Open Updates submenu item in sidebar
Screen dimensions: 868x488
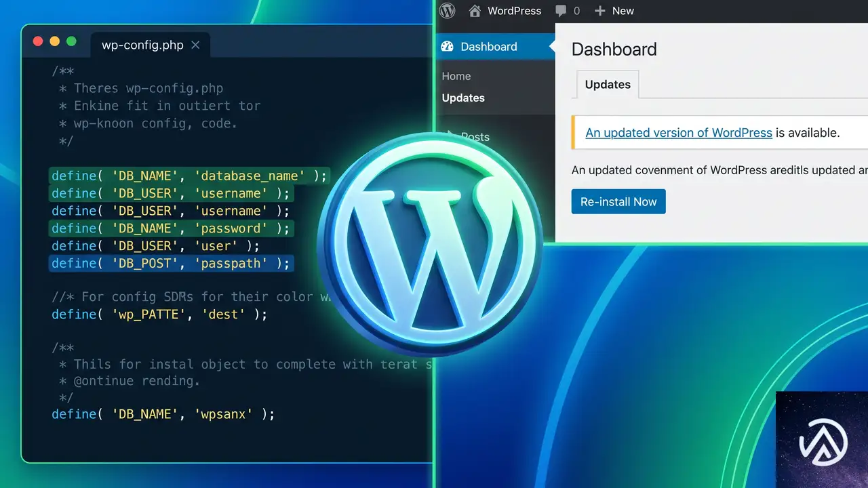[x=463, y=98]
